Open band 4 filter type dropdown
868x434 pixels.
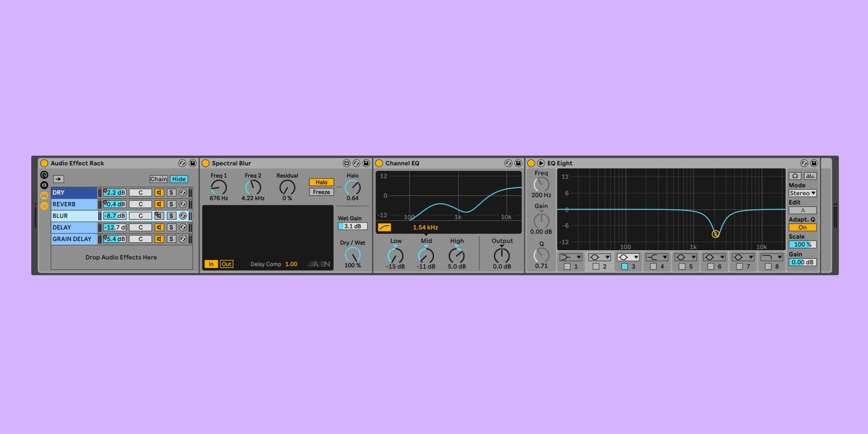click(x=657, y=257)
